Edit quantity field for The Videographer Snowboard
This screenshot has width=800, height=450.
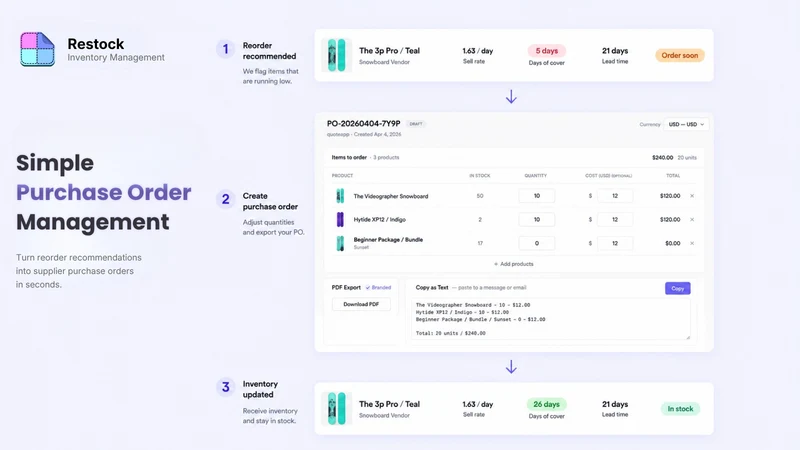(536, 196)
